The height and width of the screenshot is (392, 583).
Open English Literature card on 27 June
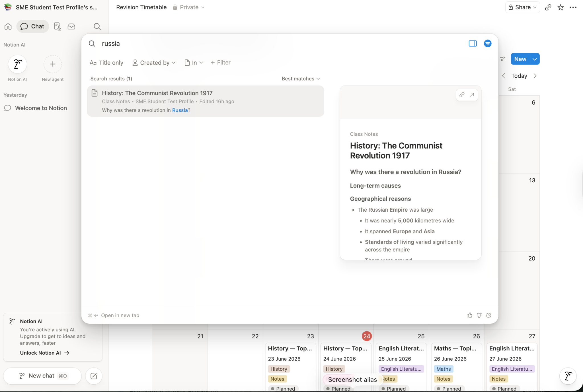click(x=512, y=367)
